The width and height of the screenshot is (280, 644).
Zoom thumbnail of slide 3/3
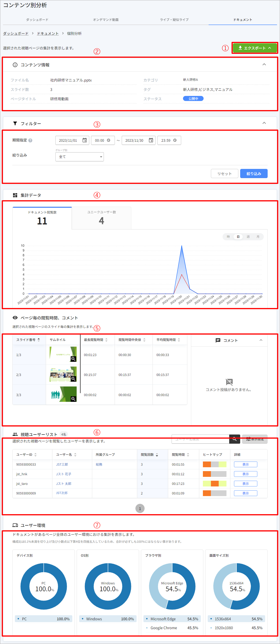pos(73,399)
